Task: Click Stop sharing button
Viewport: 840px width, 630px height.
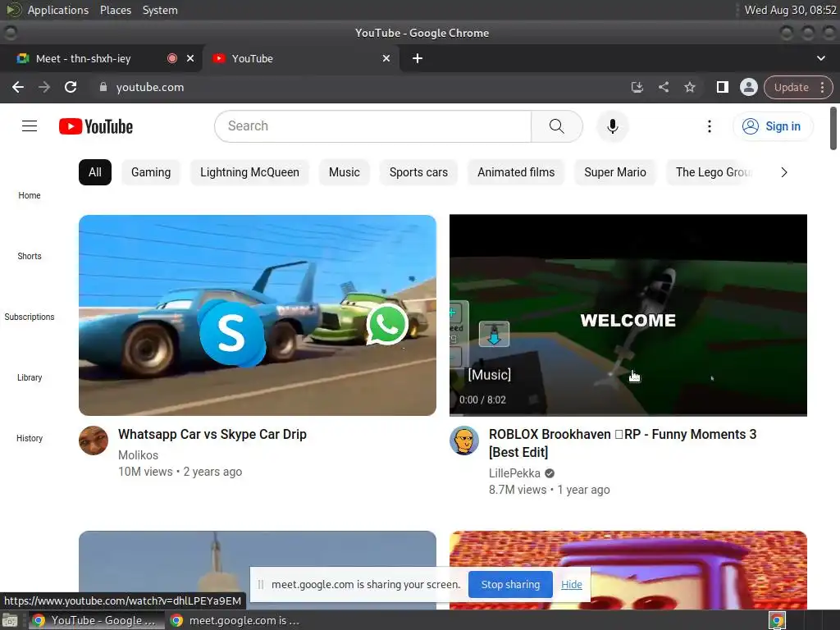Action: coord(510,584)
